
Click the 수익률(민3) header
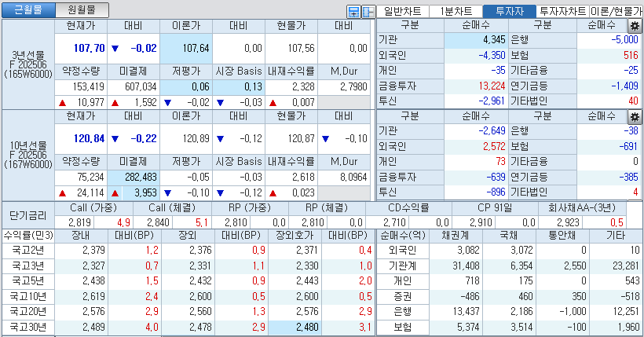tap(28, 236)
